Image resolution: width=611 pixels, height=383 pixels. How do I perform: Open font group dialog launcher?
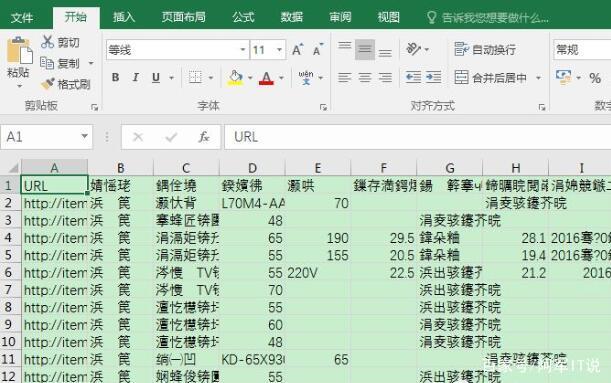click(323, 107)
